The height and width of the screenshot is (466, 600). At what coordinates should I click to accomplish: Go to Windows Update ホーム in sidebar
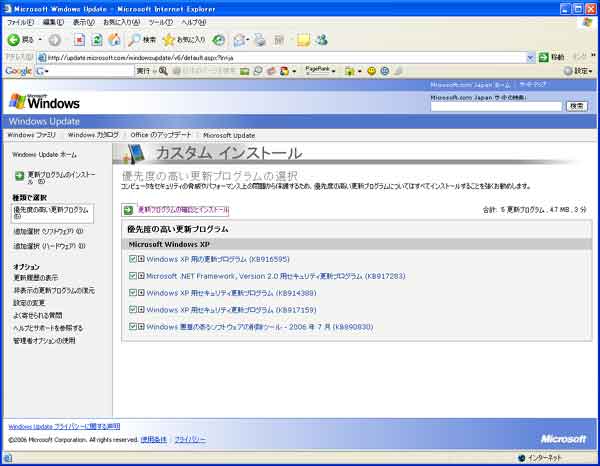pyautogui.click(x=44, y=155)
